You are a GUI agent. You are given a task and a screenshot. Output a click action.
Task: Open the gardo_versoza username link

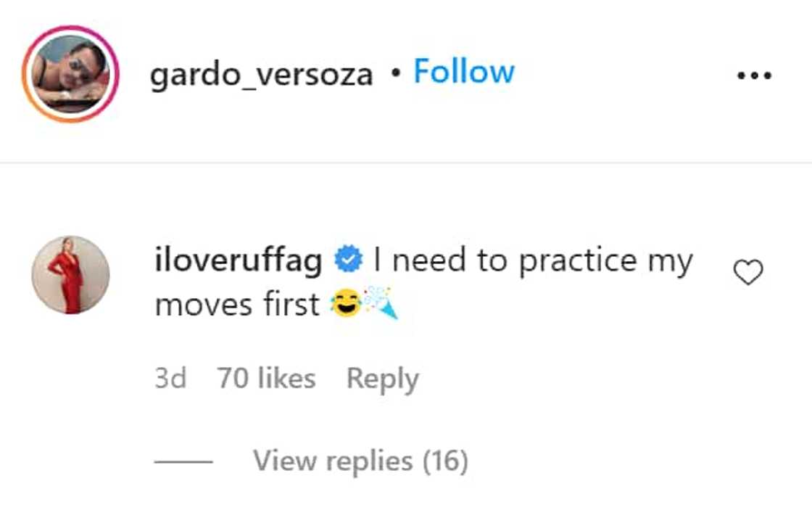(261, 74)
